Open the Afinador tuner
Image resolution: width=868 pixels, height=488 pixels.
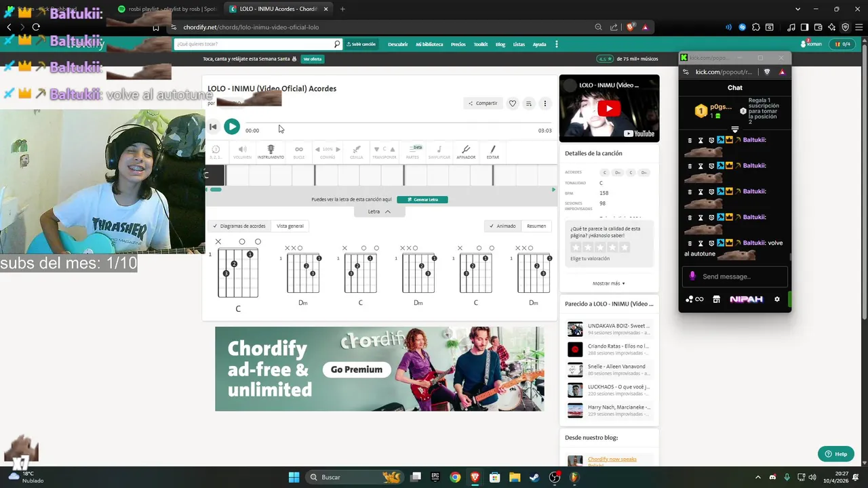point(466,152)
